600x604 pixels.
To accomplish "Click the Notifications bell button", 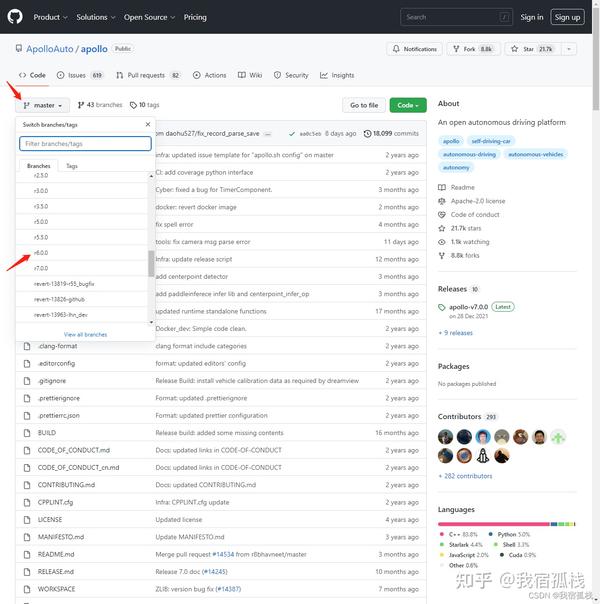I will click(414, 49).
